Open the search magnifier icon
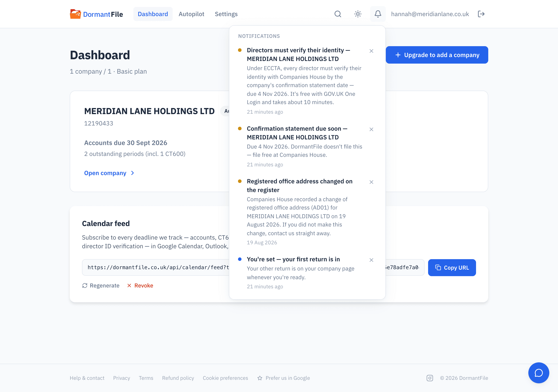558x392 pixels. point(338,14)
